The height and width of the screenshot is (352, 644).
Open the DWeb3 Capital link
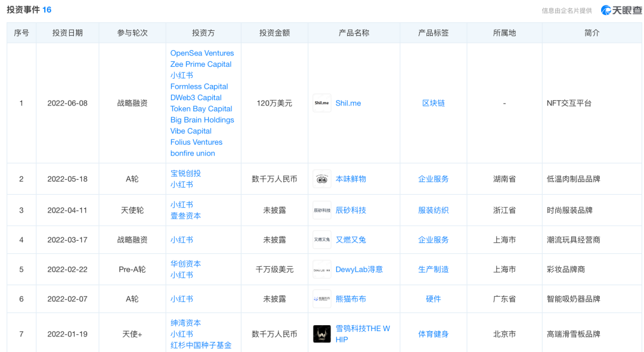[196, 97]
